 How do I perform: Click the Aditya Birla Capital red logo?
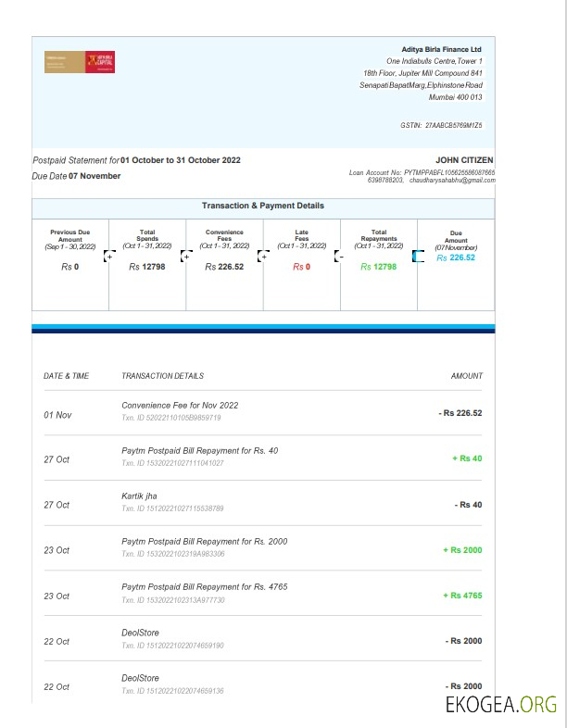pyautogui.click(x=100, y=63)
